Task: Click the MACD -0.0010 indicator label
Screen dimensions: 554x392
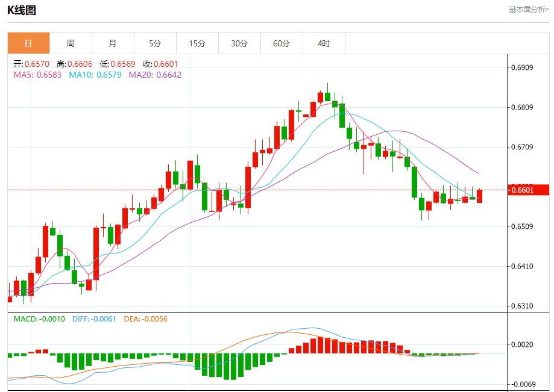Action: [x=39, y=319]
